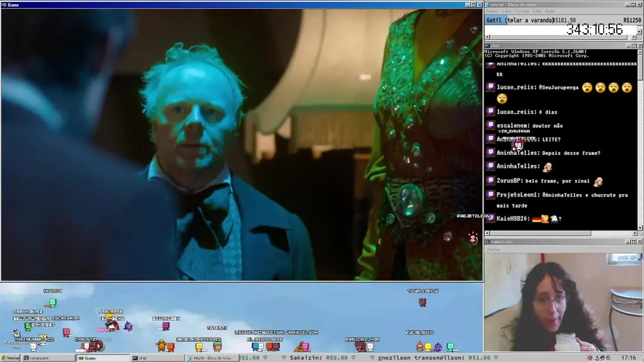Click the 343:10:56 timer display
644x362 pixels.
pos(595,30)
